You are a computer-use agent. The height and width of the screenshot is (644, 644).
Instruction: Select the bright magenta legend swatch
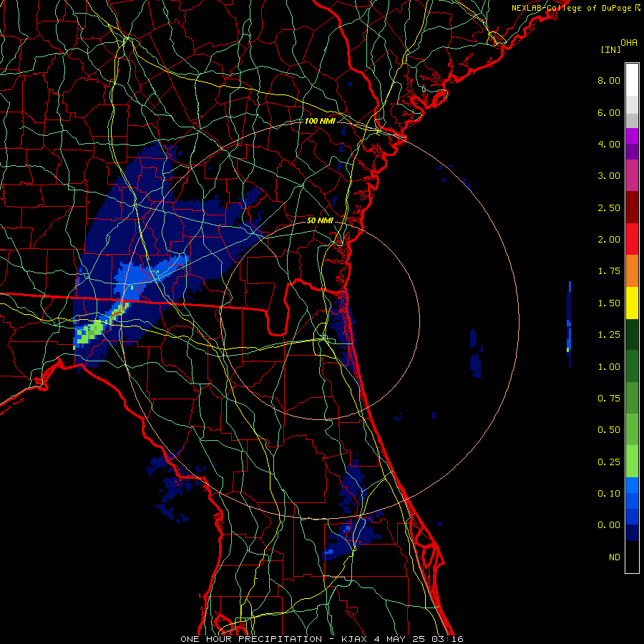(x=632, y=136)
